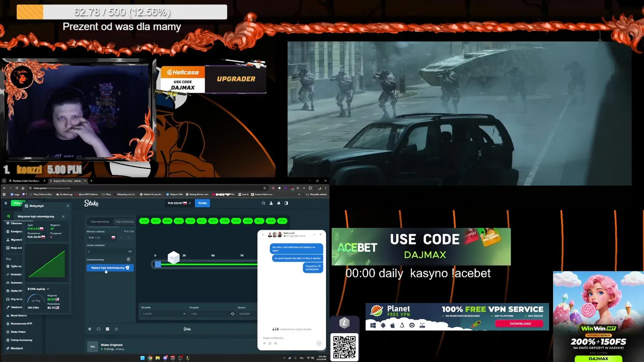The width and height of the screenshot is (644, 362).
Task: Click Wyłącz tryb automatyczny button
Action: click(110, 267)
